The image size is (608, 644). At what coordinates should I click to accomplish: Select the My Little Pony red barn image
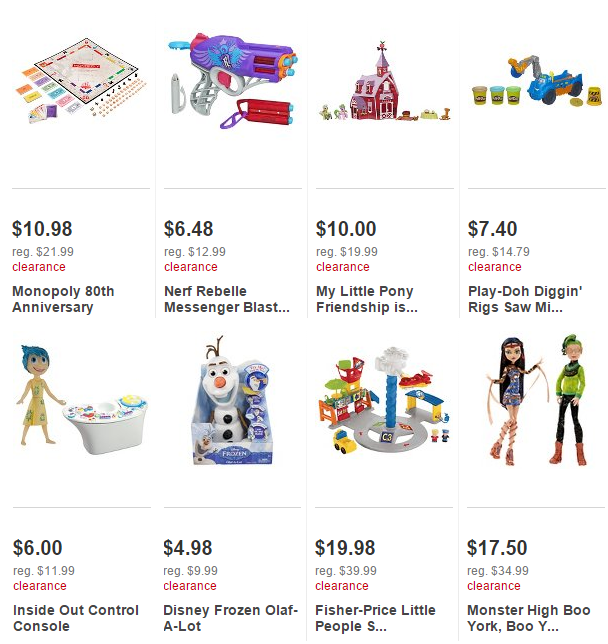[x=385, y=81]
